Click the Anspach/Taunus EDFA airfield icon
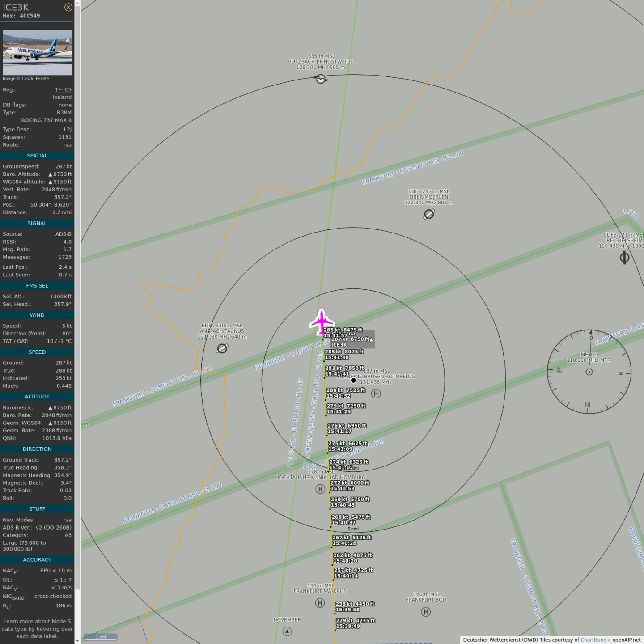 tap(222, 348)
